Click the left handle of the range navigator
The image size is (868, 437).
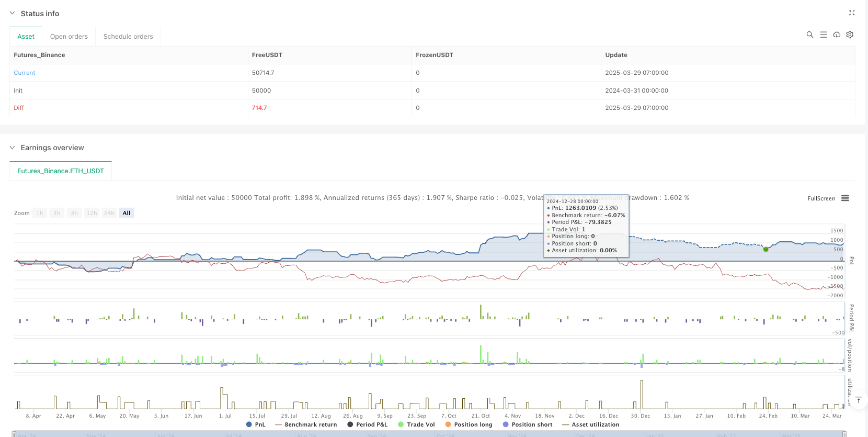click(x=16, y=434)
